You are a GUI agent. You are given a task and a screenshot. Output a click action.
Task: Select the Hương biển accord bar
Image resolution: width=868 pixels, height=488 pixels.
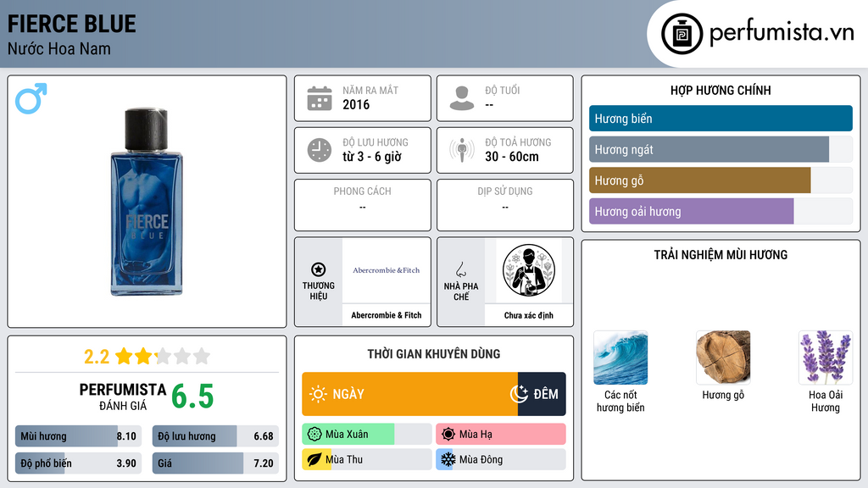(x=721, y=119)
